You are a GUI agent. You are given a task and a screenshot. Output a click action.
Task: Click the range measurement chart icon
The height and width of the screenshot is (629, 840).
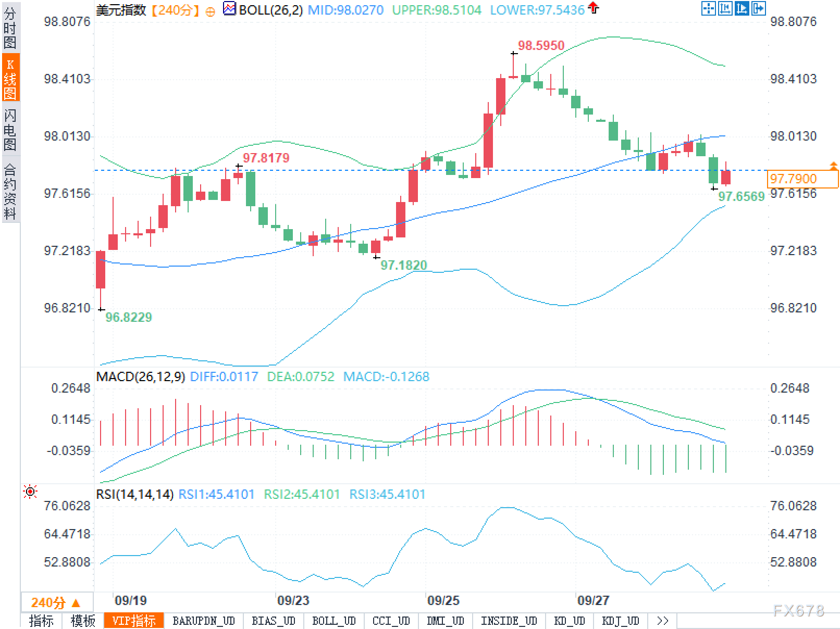(x=725, y=8)
